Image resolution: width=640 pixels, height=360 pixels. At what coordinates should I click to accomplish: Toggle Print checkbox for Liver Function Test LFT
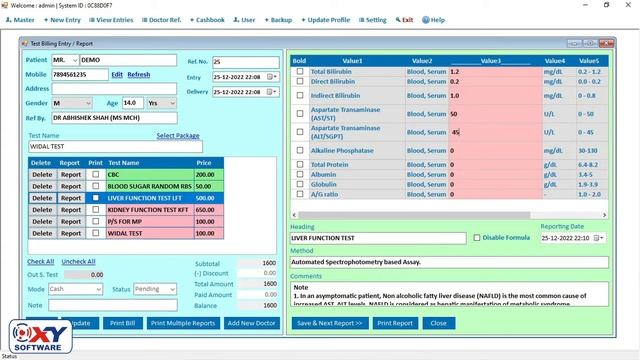[96, 198]
